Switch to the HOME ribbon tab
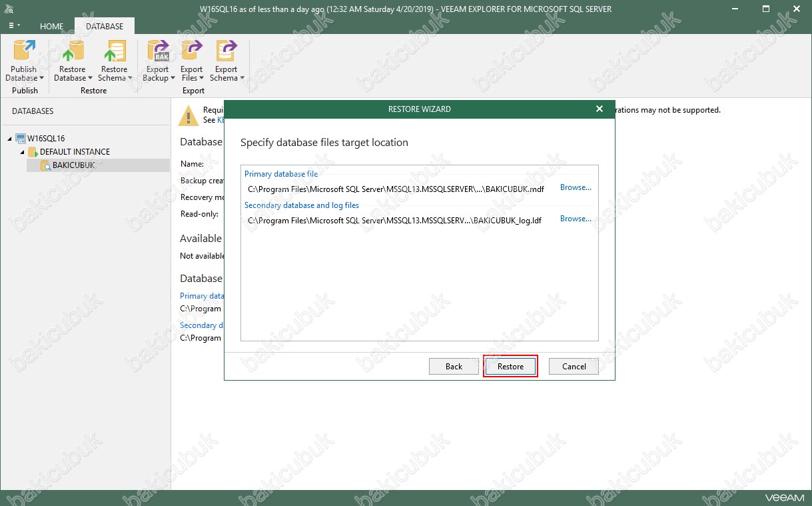The height and width of the screenshot is (506, 812). tap(51, 26)
